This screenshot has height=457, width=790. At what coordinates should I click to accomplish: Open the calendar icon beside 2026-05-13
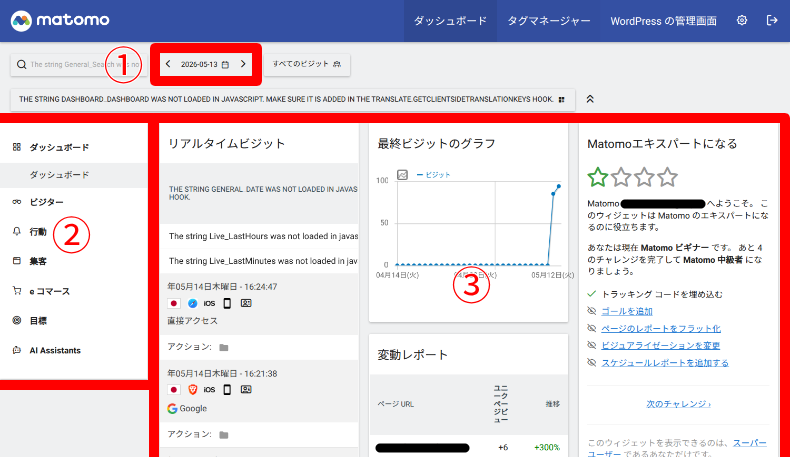click(225, 64)
